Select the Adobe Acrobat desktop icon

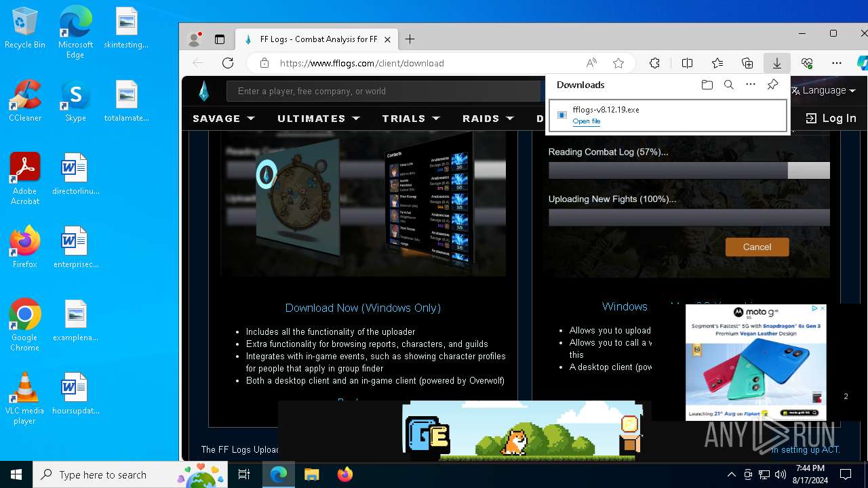[24, 179]
